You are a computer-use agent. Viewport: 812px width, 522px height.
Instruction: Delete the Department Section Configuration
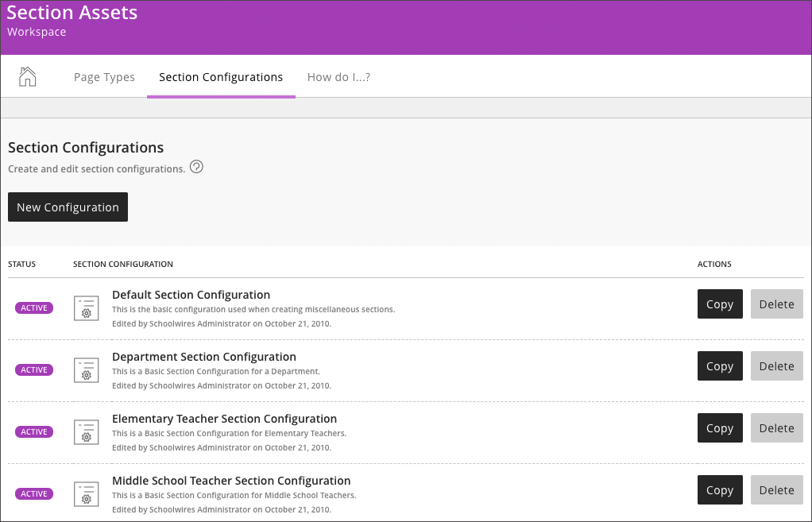point(776,365)
